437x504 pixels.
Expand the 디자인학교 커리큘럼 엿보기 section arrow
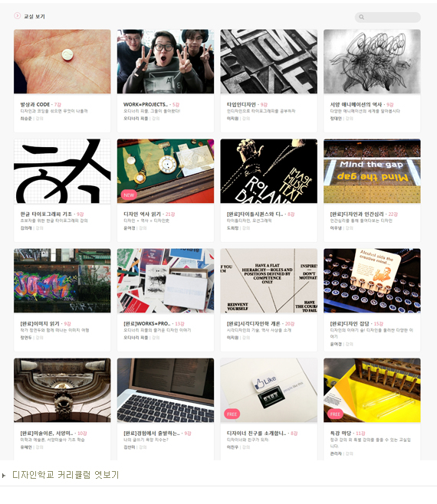click(x=4, y=476)
